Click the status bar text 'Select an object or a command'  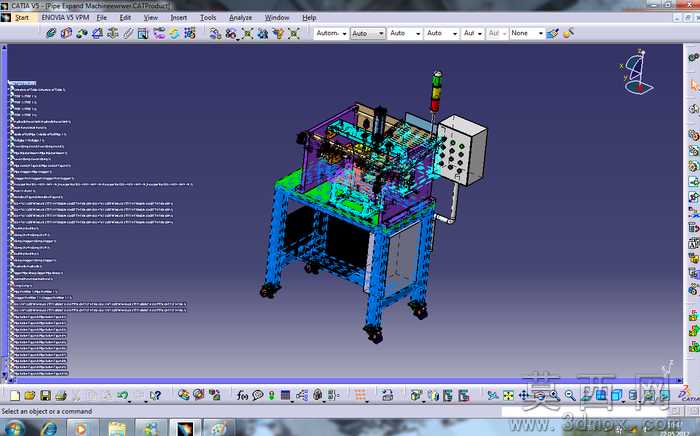click(x=47, y=411)
